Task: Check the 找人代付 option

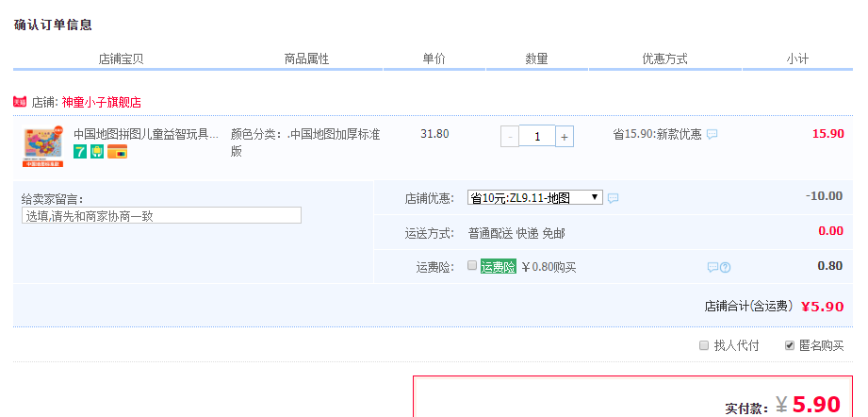Action: pos(704,345)
